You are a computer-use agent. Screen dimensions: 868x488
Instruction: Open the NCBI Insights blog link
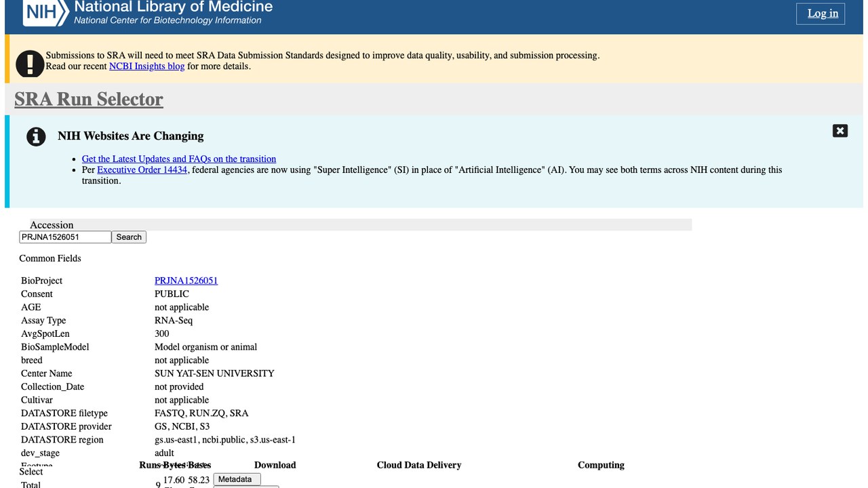click(x=146, y=66)
